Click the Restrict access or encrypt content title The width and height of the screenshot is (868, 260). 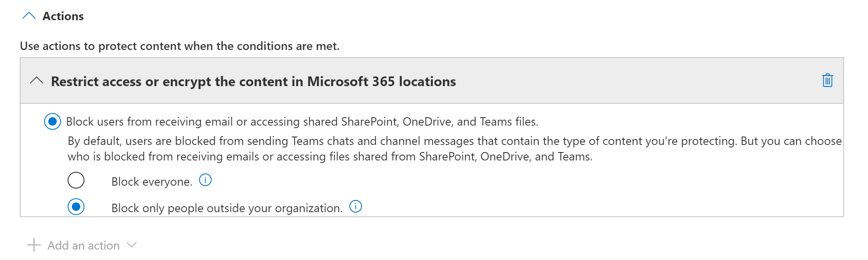[x=253, y=81]
